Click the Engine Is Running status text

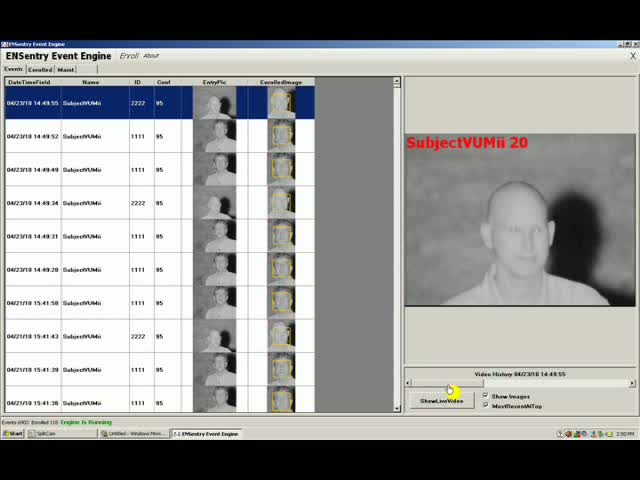86,422
